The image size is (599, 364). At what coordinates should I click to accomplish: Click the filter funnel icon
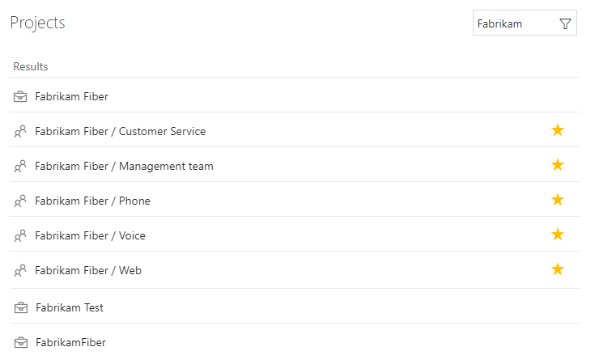pos(565,23)
